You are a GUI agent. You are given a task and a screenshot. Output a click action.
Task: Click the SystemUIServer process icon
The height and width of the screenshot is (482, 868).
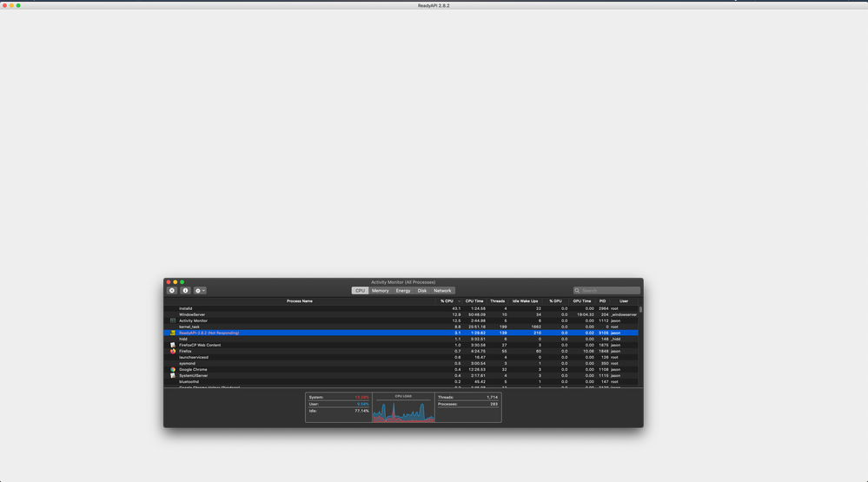[173, 376]
